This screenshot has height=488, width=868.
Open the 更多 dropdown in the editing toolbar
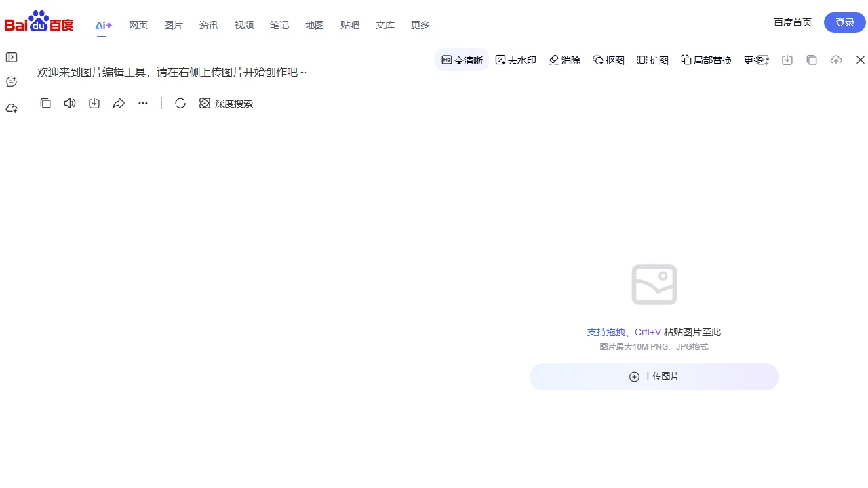tap(755, 60)
